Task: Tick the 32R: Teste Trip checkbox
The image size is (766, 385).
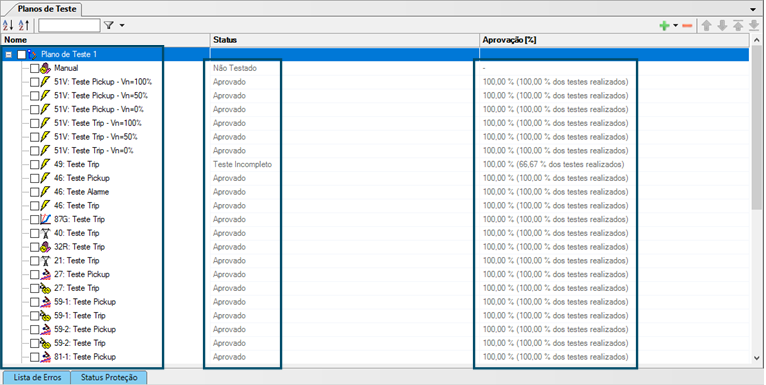Action: click(34, 247)
